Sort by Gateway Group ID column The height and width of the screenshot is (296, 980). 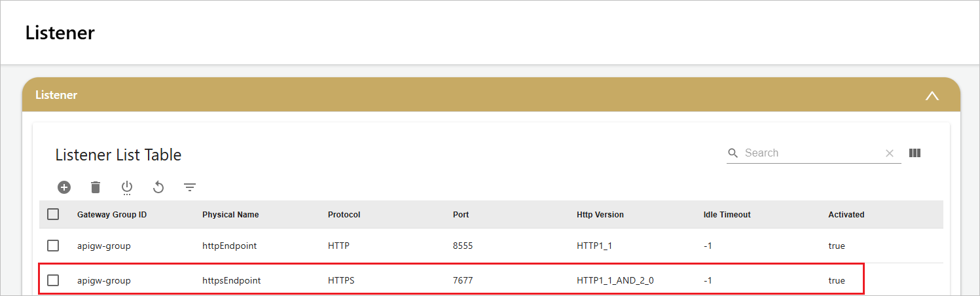tap(112, 215)
